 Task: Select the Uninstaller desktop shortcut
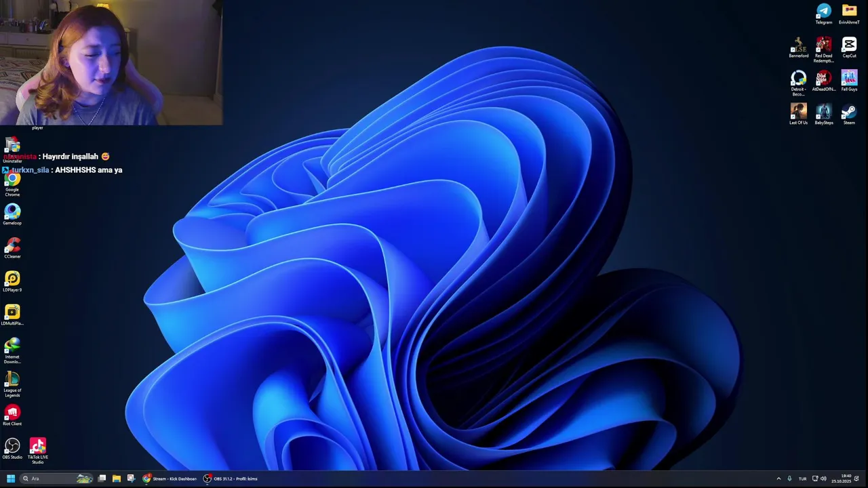point(12,150)
